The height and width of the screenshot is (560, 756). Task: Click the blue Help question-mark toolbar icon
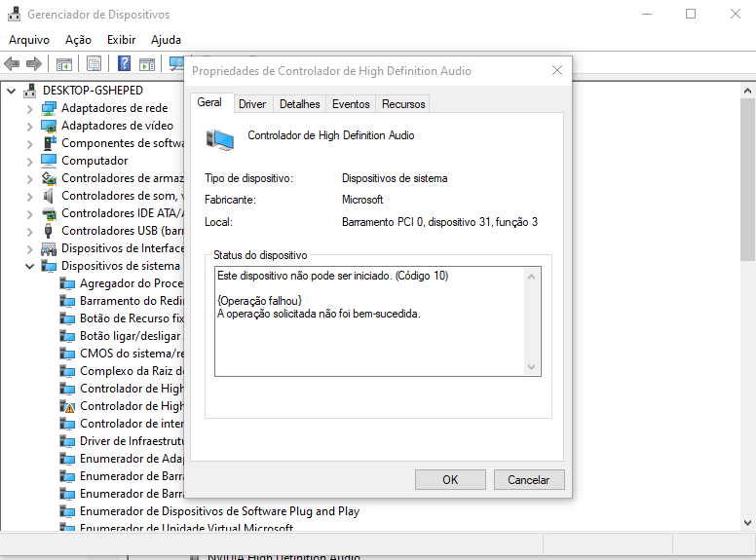pyautogui.click(x=124, y=63)
